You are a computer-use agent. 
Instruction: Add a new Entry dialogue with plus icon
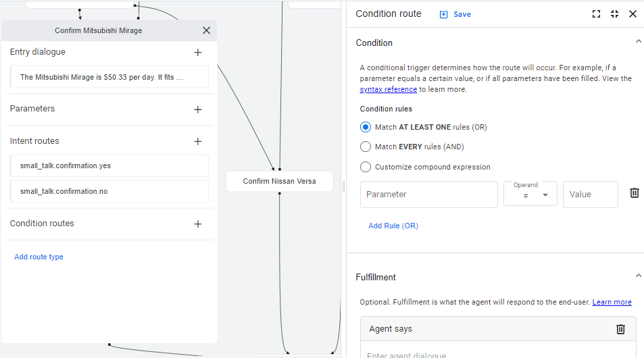[198, 53]
